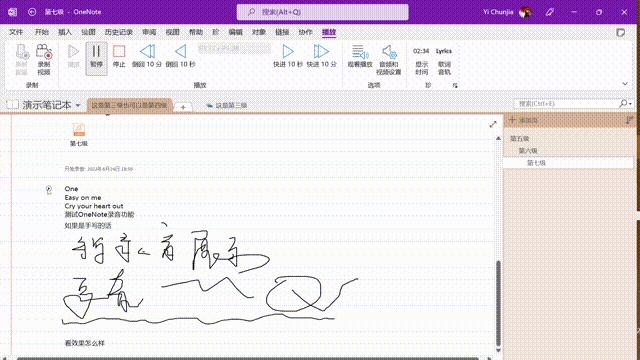This screenshot has width=640, height=360.
Task: Stop the audio playback
Action: click(x=119, y=56)
